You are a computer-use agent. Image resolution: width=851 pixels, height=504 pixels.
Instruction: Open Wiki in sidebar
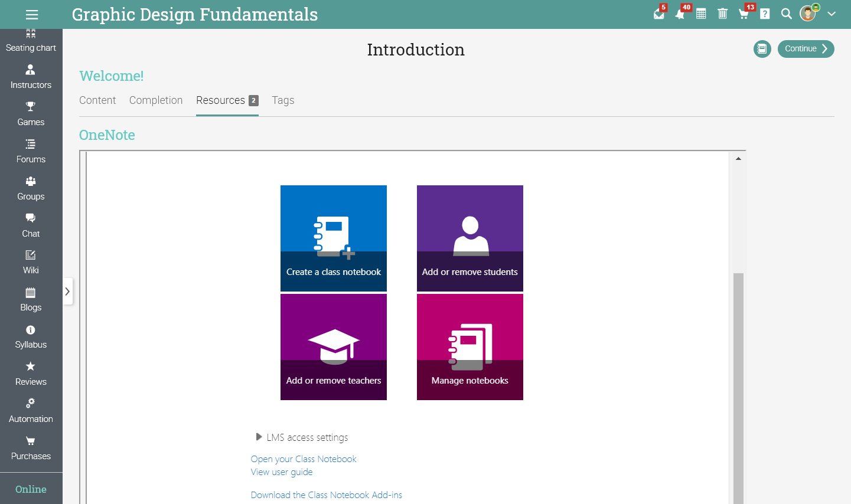point(31,263)
